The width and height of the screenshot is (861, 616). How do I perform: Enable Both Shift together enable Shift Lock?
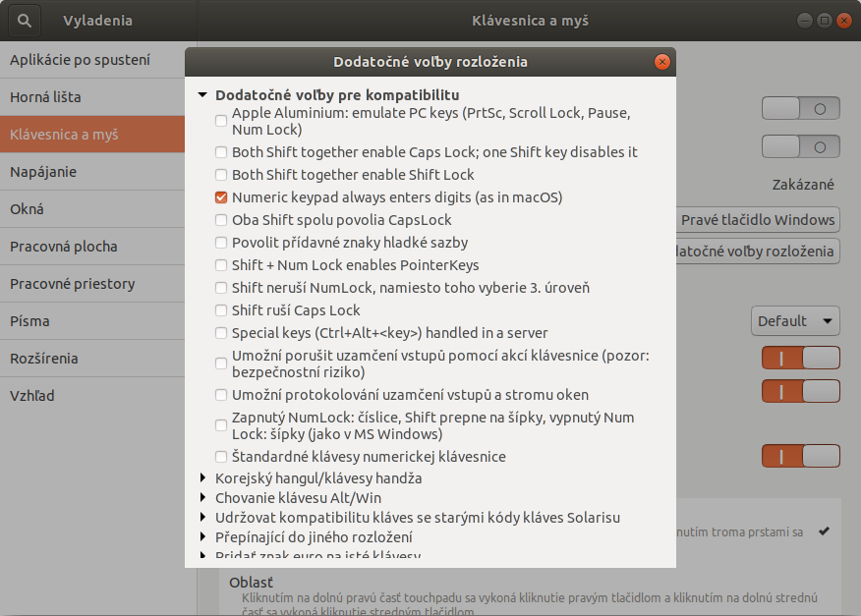[x=221, y=175]
